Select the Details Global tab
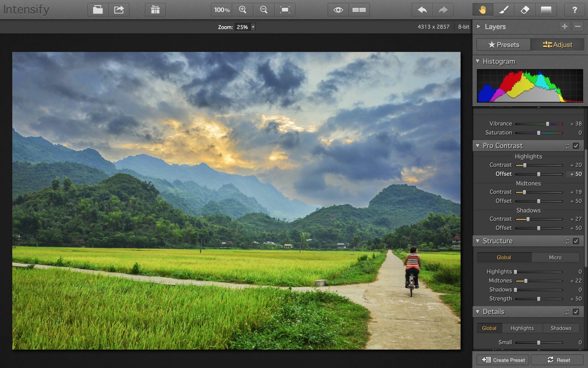Image resolution: width=588 pixels, height=368 pixels. click(x=489, y=328)
